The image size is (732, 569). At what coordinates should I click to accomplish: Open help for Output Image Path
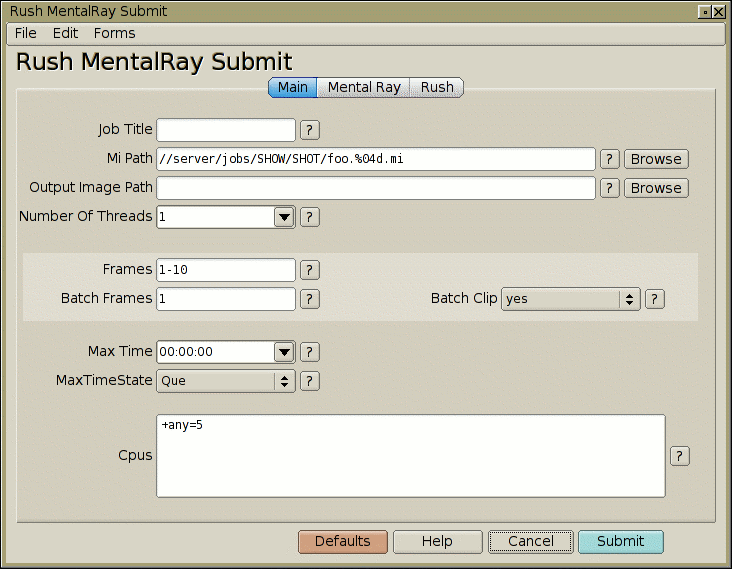(x=610, y=188)
